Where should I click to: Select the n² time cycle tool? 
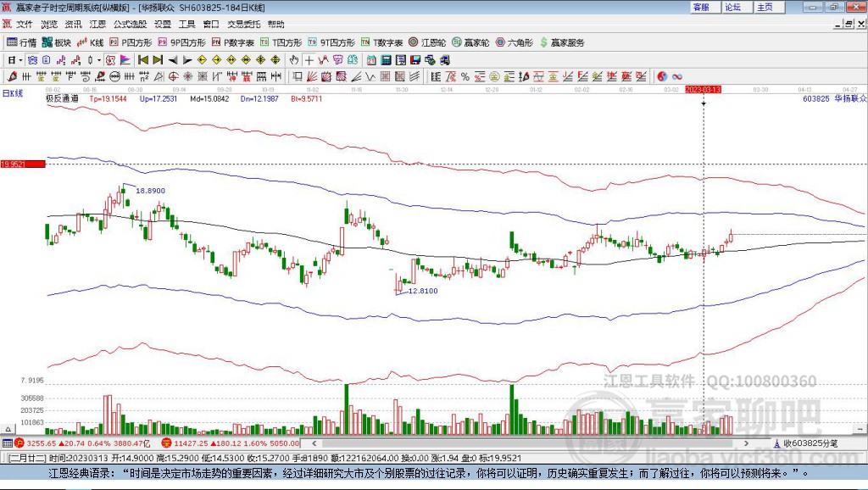[144, 76]
